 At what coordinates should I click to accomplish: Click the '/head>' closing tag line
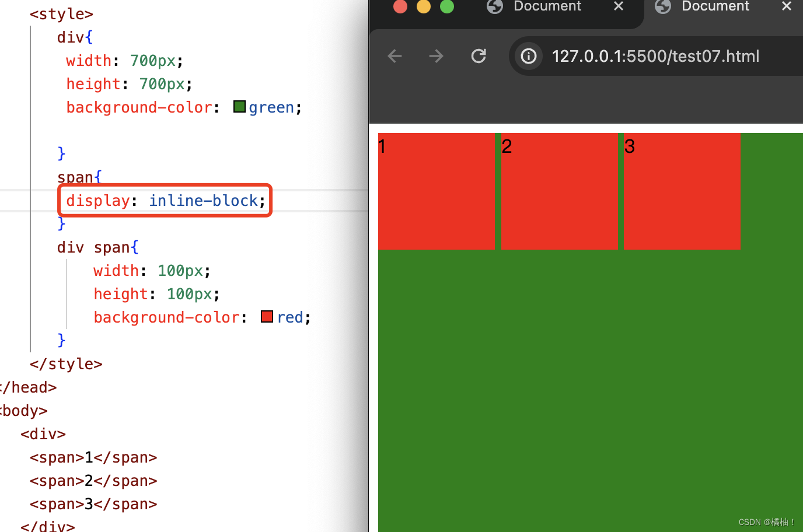[29, 387]
